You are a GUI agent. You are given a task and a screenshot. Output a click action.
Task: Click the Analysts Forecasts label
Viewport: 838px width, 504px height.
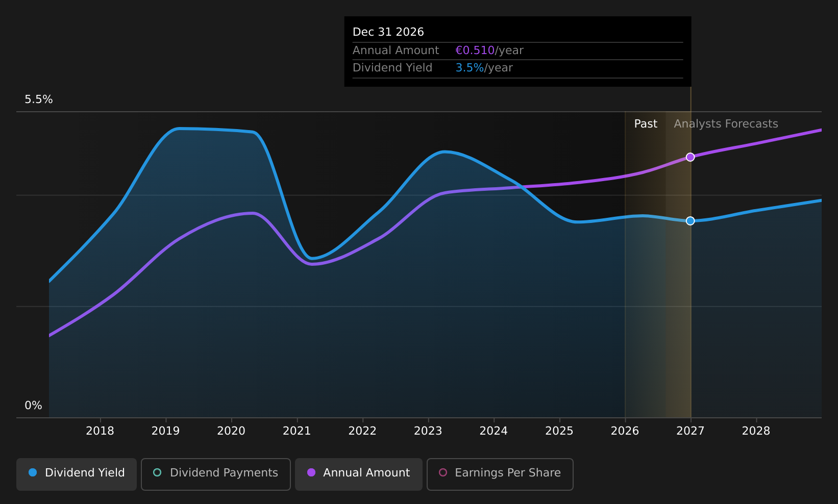[x=726, y=124]
